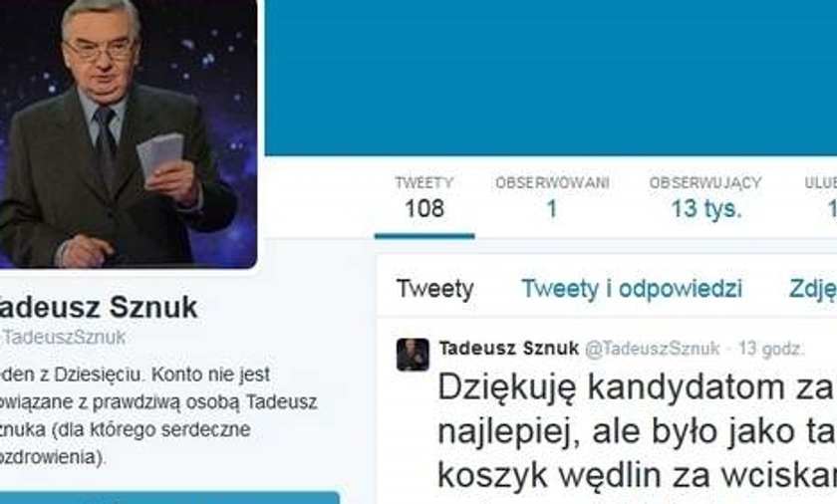Click @TadeuszSznuk handle in tweet header
The width and height of the screenshot is (837, 504).
point(653,349)
